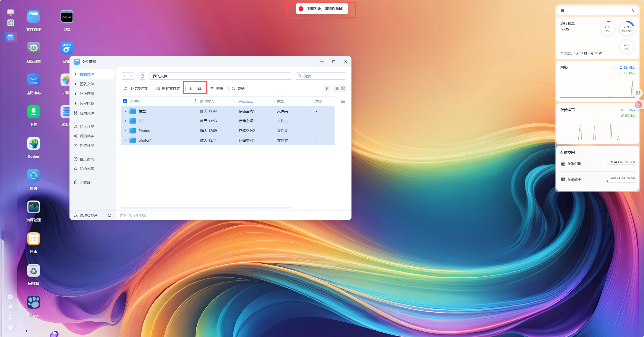Click the refresh icon beside path bar
Image resolution: width=644 pixels, height=337 pixels.
coord(143,76)
